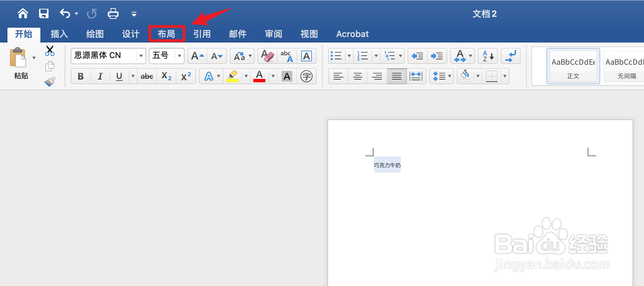
Task: Toggle superscript X2
Action: click(186, 76)
